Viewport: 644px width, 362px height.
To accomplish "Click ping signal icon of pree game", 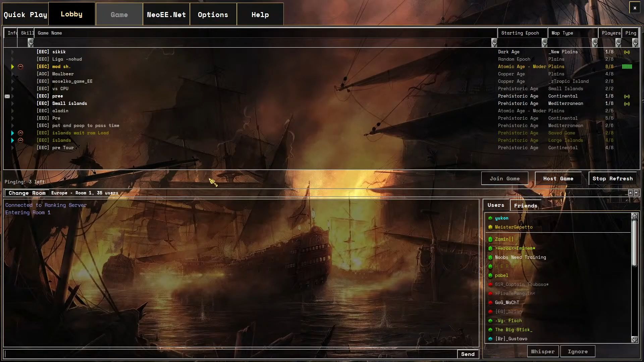I will pos(627,96).
